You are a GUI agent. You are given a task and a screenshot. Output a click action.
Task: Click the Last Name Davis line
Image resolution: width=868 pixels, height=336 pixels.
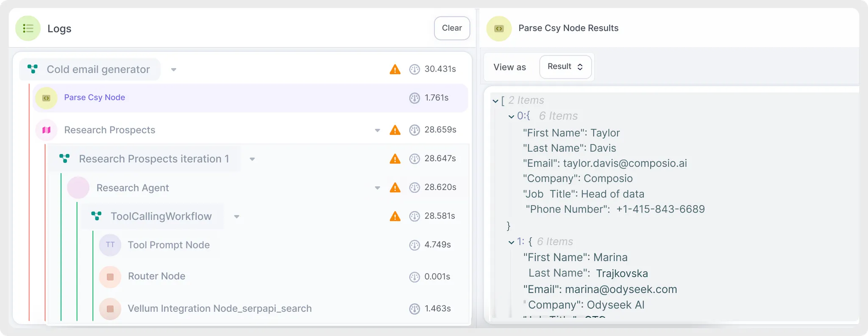point(569,148)
